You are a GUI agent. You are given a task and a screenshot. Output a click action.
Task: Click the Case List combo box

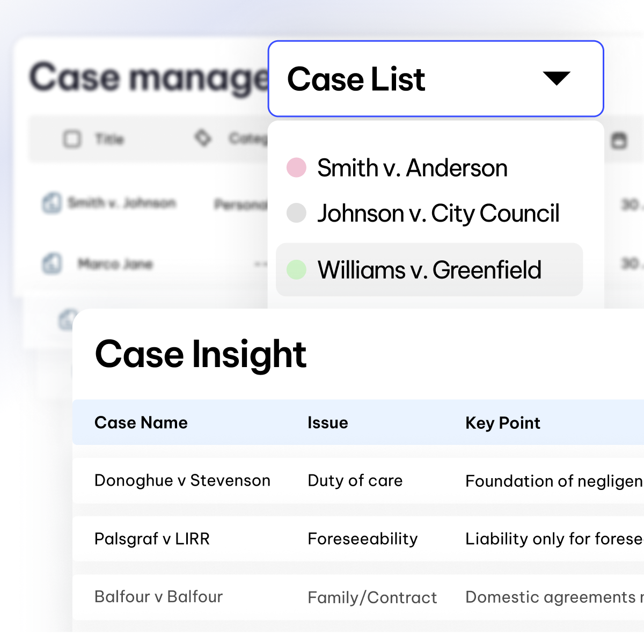click(435, 78)
